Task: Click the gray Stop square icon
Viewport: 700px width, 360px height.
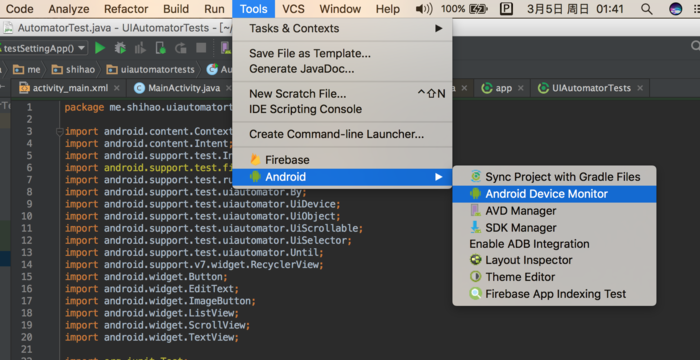Action: point(201,48)
